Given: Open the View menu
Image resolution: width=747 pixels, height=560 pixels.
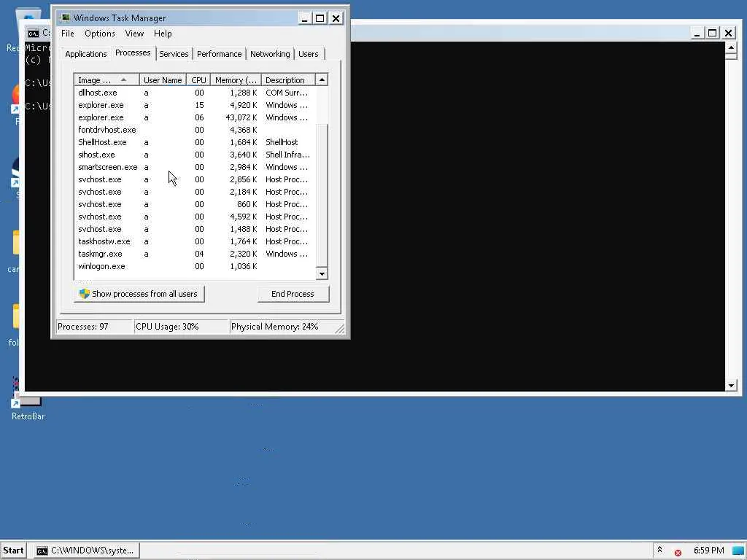Looking at the screenshot, I should (134, 34).
